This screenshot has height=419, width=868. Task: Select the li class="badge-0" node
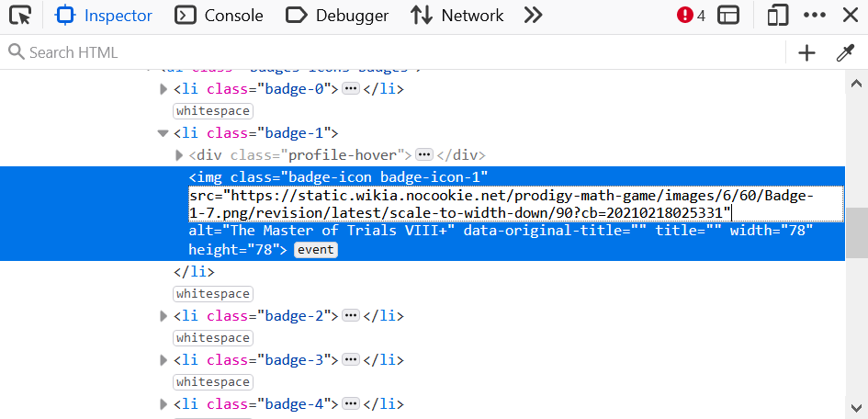pos(255,89)
